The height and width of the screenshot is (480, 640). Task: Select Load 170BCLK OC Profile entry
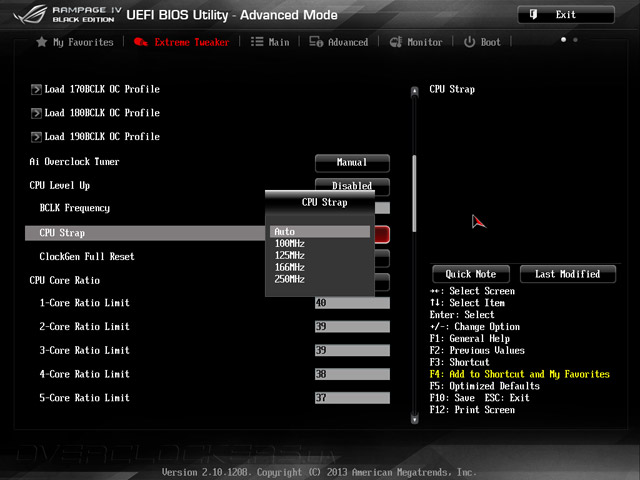[102, 89]
